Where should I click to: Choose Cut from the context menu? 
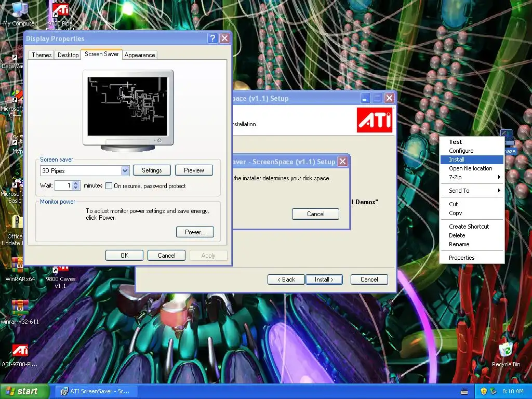tap(472, 204)
